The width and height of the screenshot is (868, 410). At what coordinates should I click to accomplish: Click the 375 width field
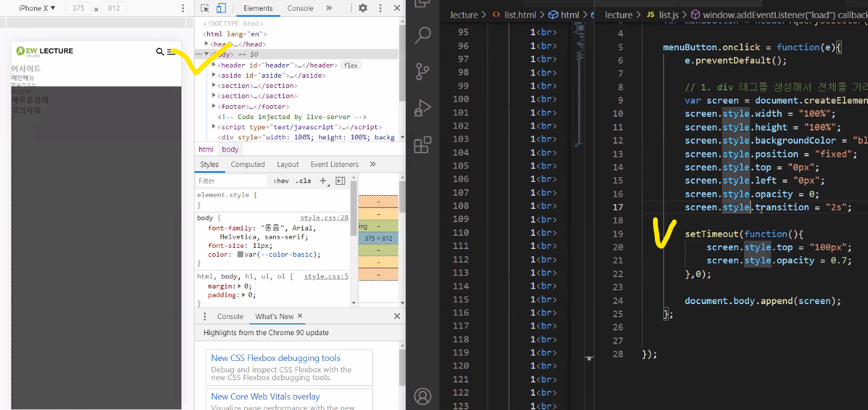coord(78,8)
